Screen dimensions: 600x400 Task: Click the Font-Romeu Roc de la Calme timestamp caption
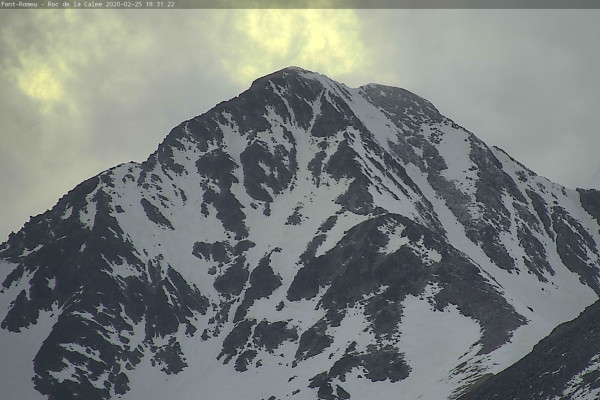point(87,4)
